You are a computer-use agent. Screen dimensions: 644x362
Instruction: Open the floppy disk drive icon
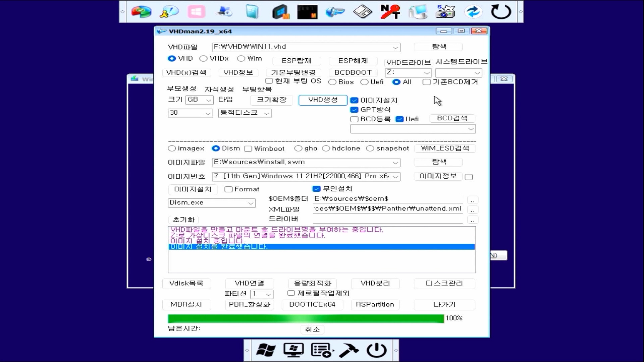tap(363, 12)
